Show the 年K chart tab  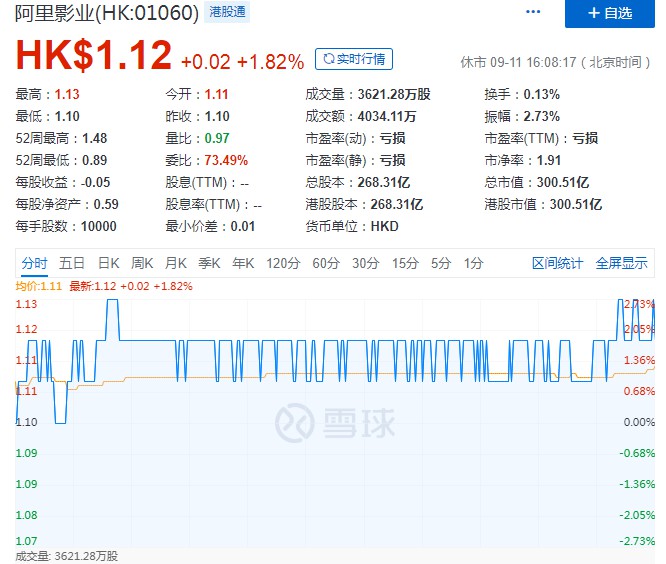pos(243,263)
